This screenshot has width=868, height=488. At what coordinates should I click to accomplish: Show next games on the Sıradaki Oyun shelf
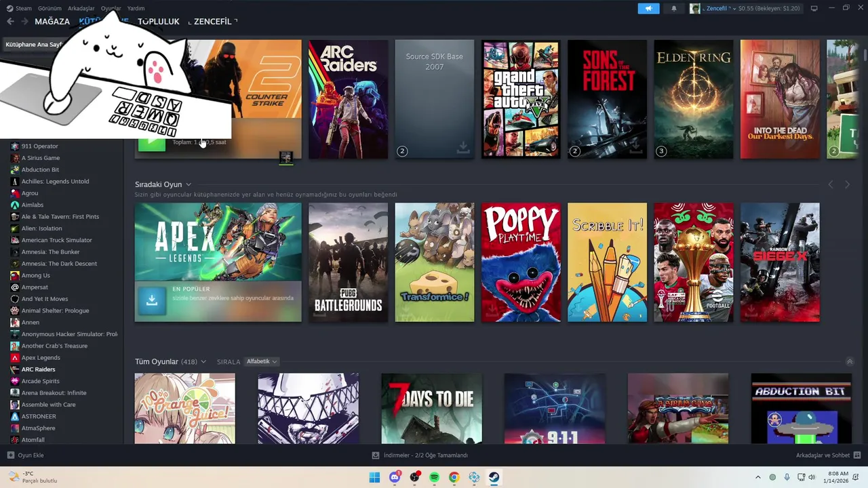coord(847,184)
